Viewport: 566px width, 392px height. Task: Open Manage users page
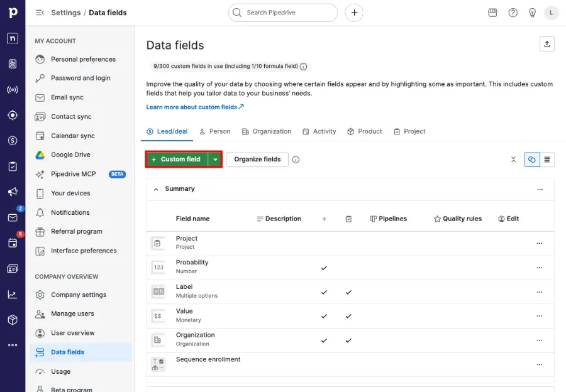point(80,313)
